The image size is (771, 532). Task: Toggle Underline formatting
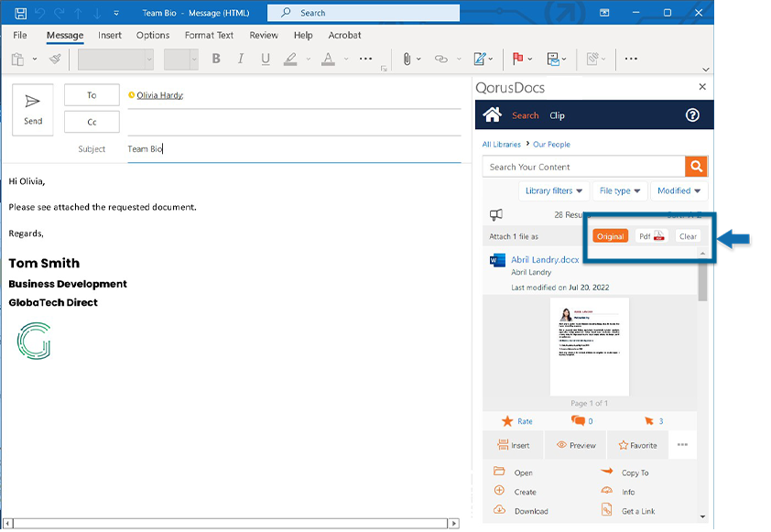point(266,59)
